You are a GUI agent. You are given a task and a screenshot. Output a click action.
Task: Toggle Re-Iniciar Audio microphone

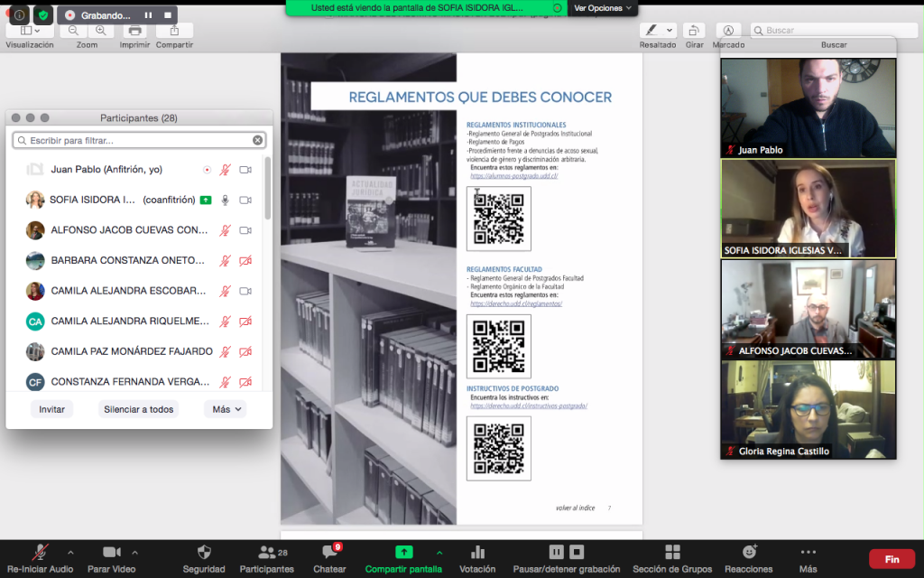pyautogui.click(x=41, y=552)
